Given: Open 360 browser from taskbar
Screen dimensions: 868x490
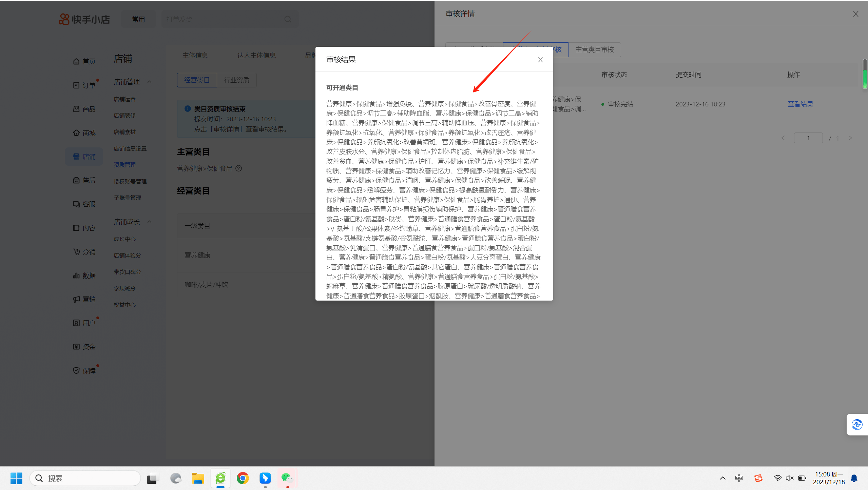Looking at the screenshot, I should click(220, 478).
